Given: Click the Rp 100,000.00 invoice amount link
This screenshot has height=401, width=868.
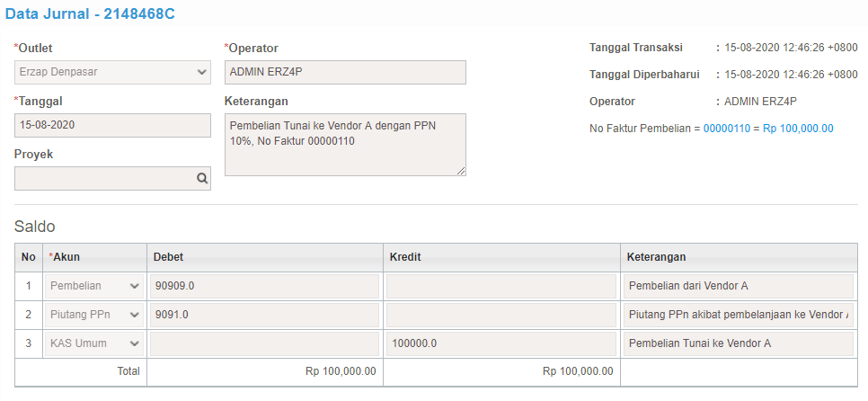Looking at the screenshot, I should click(x=798, y=129).
